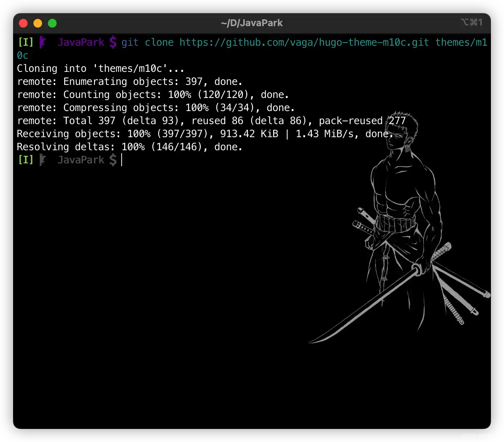The image size is (504, 442).
Task: Click the 'Resolving deltas: 100%' line
Action: [129, 147]
